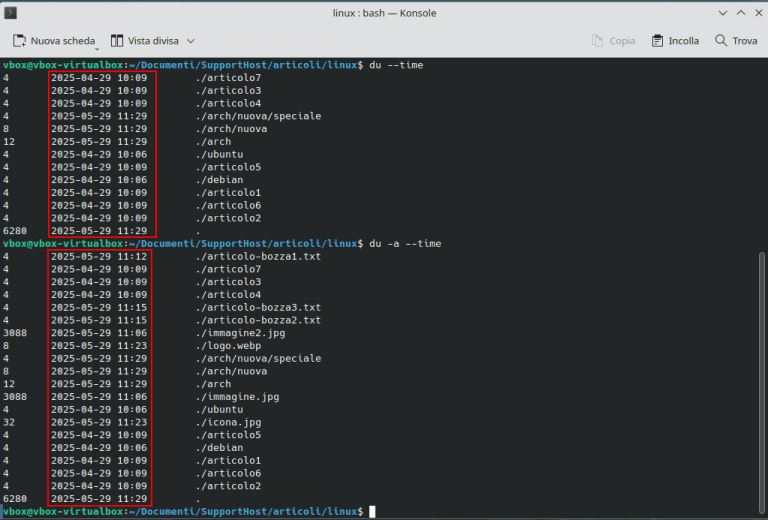Click the 'linux : bash — Konsole' title

(384, 13)
